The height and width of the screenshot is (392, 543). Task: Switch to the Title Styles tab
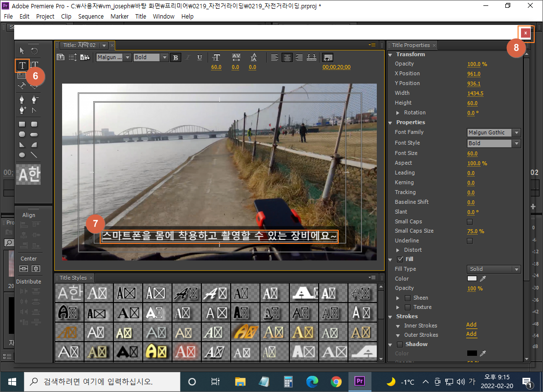tap(73, 278)
